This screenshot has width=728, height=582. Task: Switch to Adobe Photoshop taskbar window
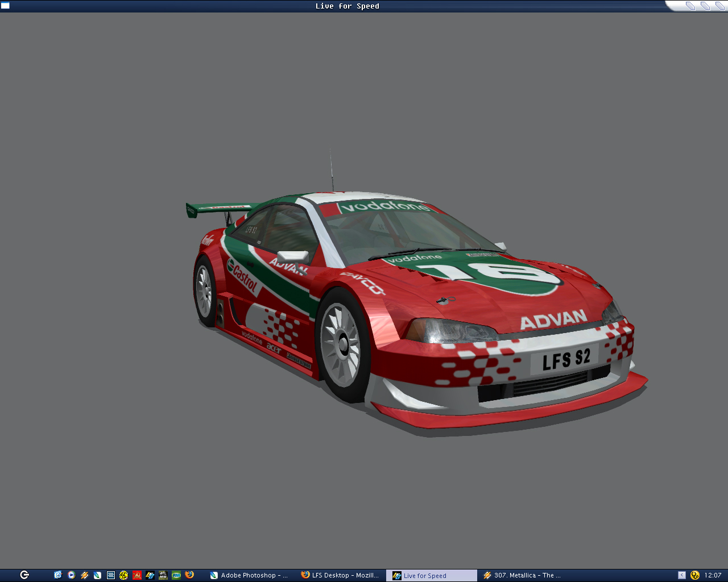pos(249,575)
